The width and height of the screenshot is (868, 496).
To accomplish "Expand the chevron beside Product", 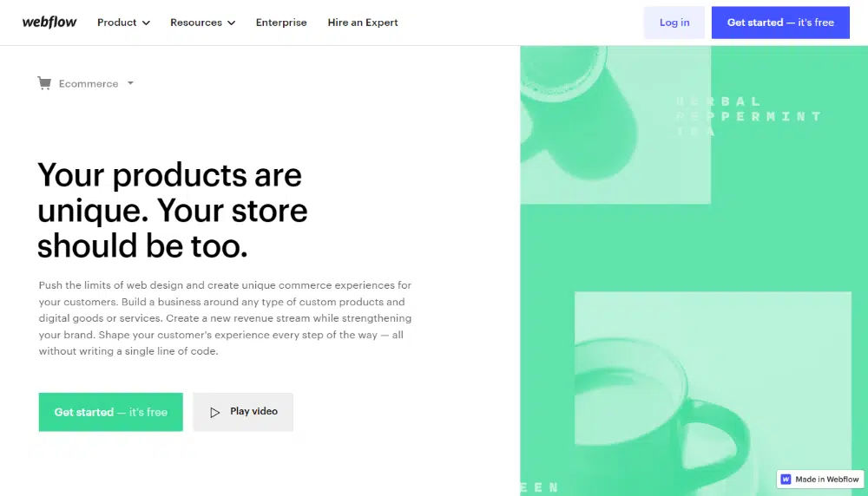I will coord(146,23).
